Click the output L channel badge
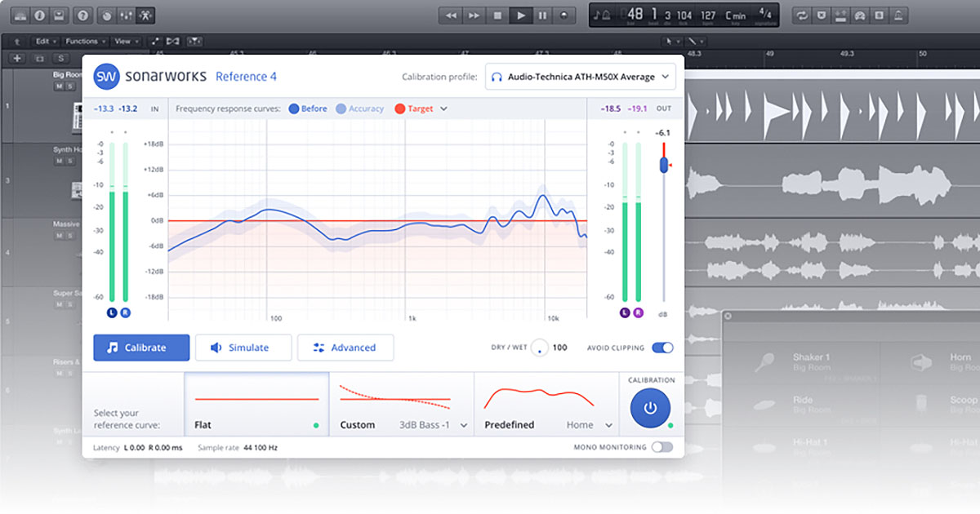The height and width of the screenshot is (514, 980). 625,312
